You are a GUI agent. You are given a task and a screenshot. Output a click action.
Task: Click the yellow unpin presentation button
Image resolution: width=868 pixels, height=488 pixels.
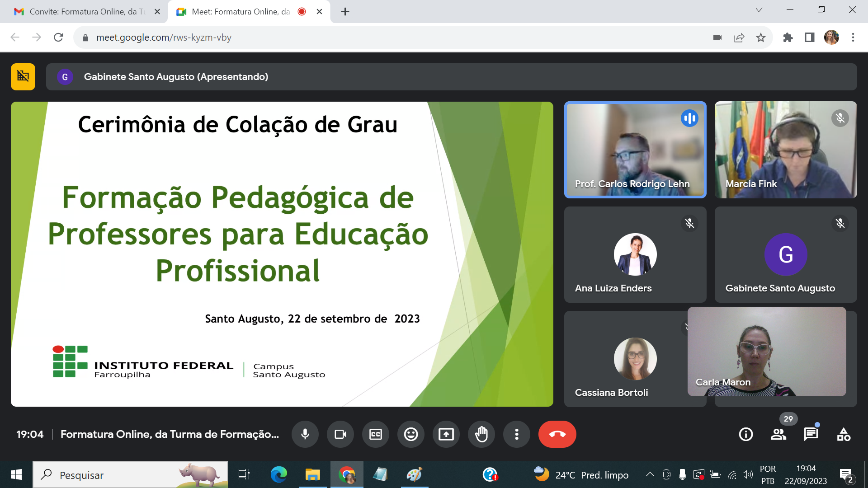pyautogui.click(x=23, y=77)
